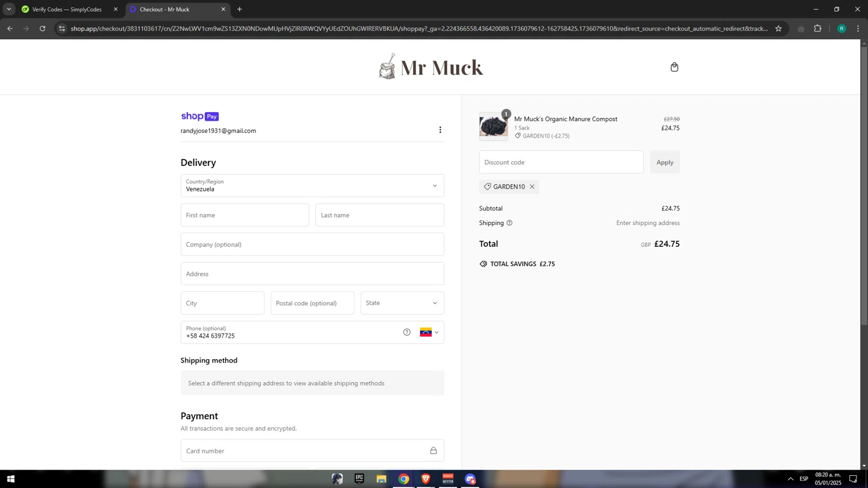Click the Shop Pay logo
Screen dimensions: 868x488
(x=200, y=116)
